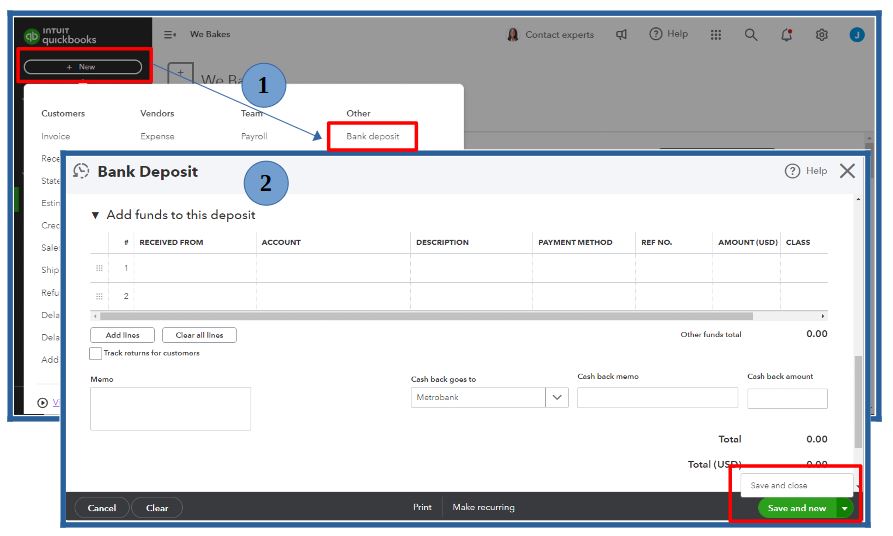Click the Add lines button

122,335
